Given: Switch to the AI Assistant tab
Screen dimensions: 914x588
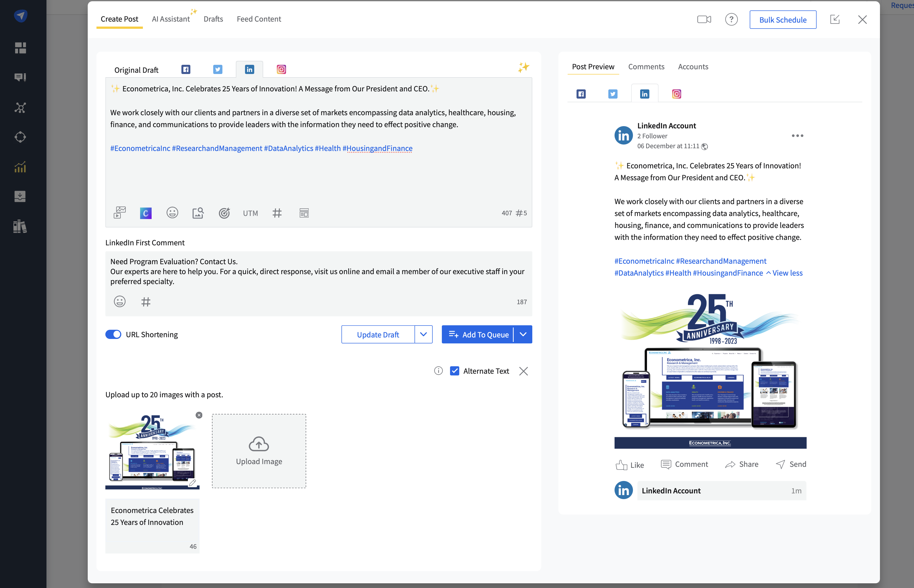Looking at the screenshot, I should (171, 19).
